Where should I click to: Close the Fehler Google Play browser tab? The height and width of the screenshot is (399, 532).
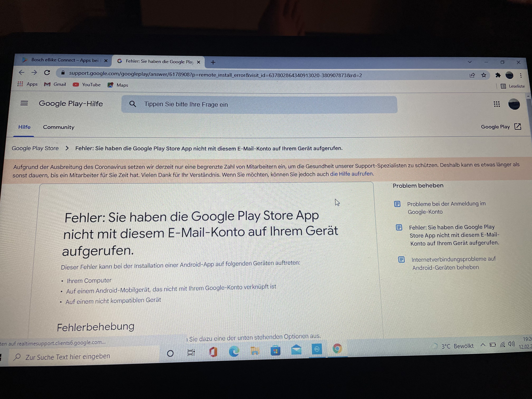[198, 62]
